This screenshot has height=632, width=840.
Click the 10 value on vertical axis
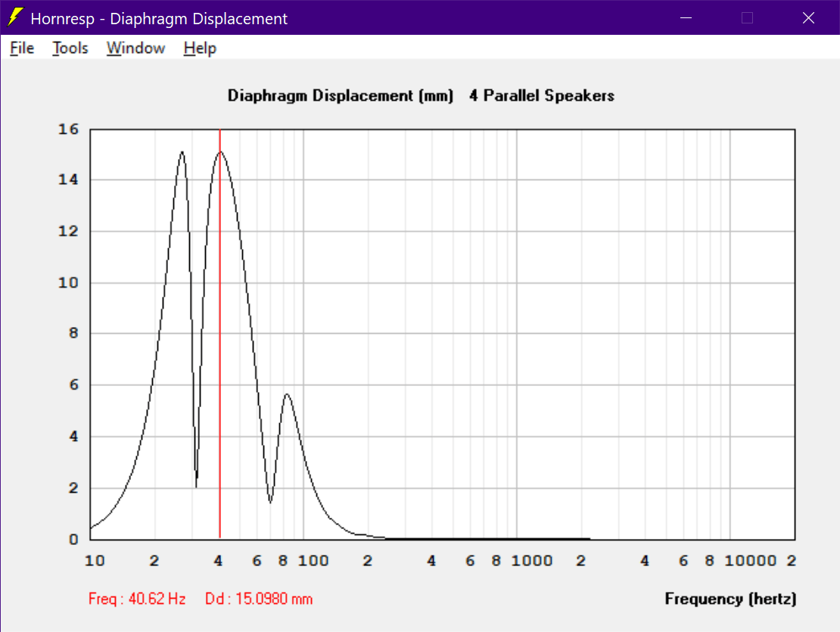coord(69,282)
